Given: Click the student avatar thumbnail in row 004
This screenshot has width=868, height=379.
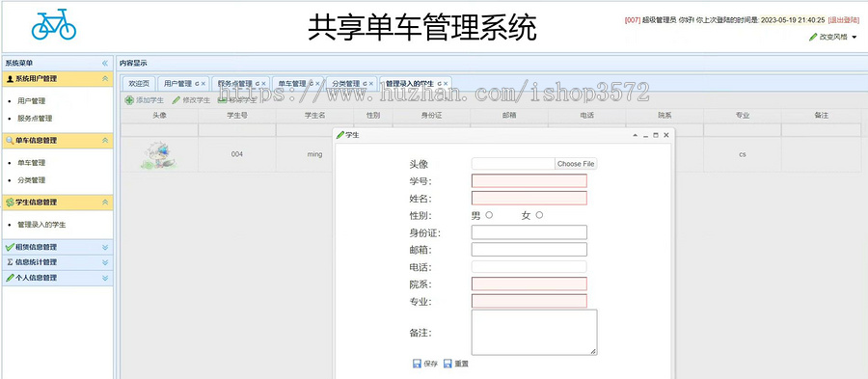Looking at the screenshot, I should (x=159, y=154).
